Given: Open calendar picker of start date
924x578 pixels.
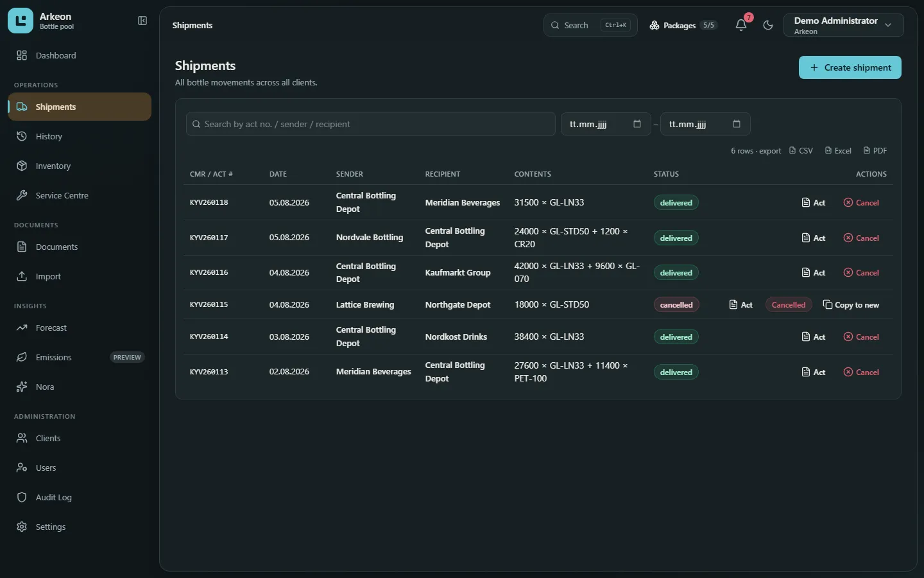Looking at the screenshot, I should tap(637, 124).
